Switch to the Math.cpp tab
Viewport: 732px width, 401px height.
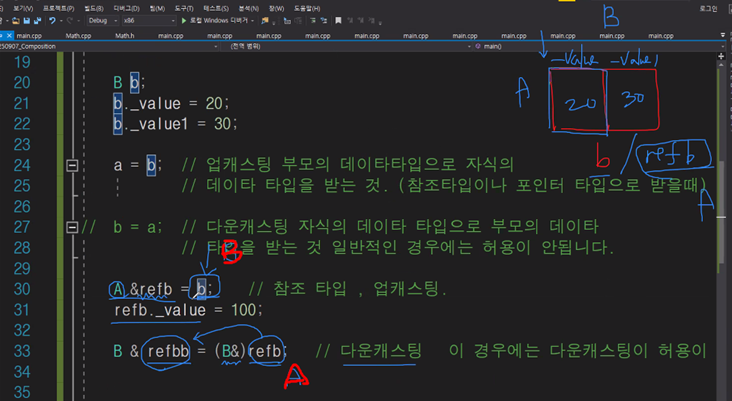click(78, 35)
